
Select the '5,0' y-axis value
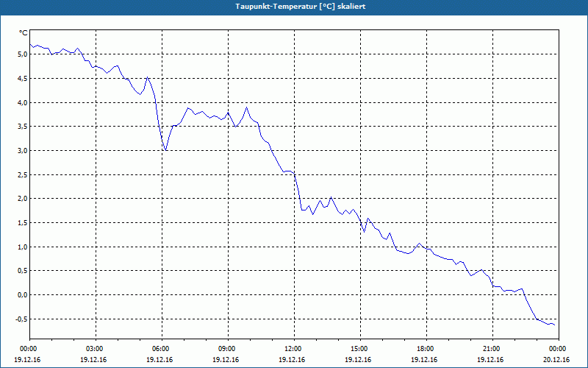tap(23, 54)
